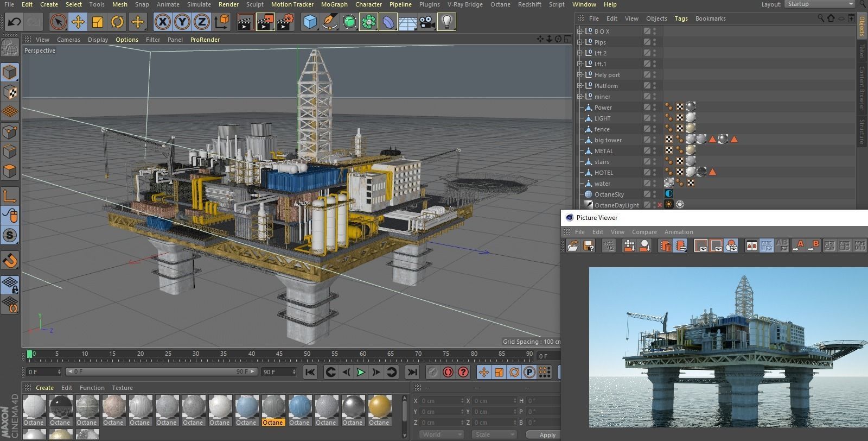Viewport: 868px width, 441px height.
Task: Add a Camera object
Action: pyautogui.click(x=427, y=22)
